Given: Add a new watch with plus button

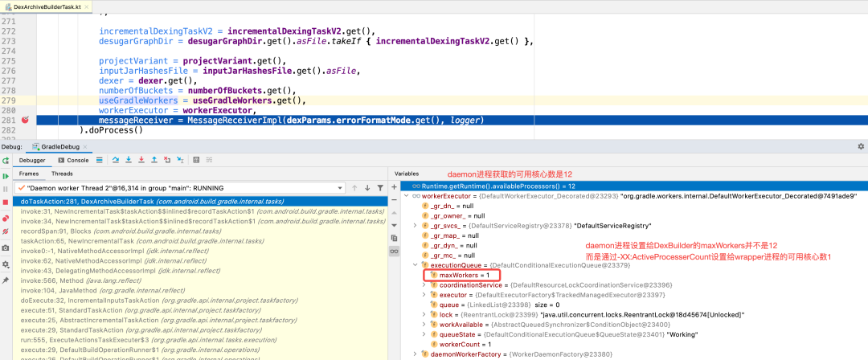Looking at the screenshot, I should (x=394, y=187).
